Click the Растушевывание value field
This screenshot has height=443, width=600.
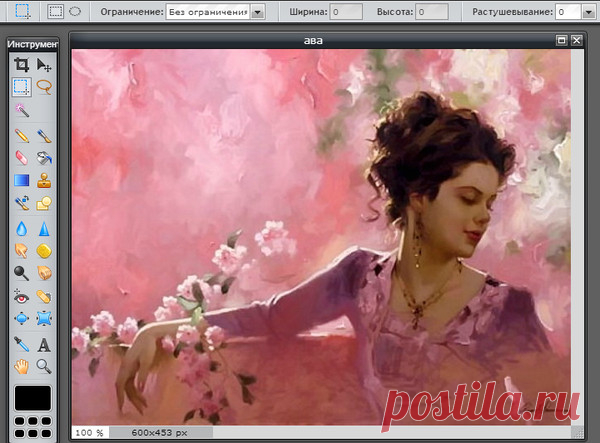pos(569,12)
